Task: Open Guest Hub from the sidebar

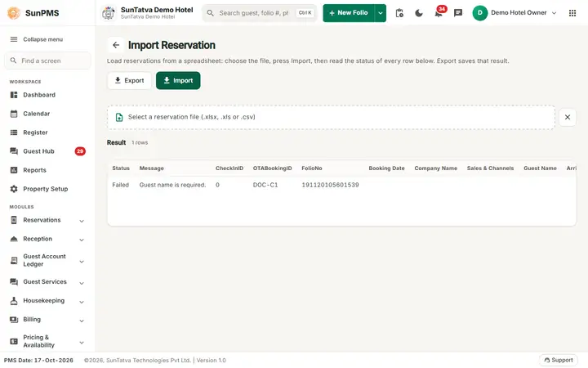Action: [47, 151]
